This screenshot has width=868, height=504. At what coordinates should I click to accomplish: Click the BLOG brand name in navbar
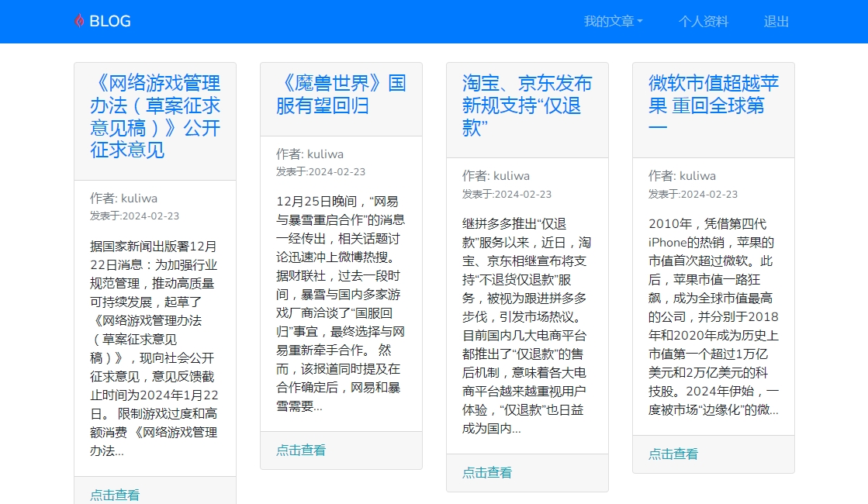(x=109, y=21)
